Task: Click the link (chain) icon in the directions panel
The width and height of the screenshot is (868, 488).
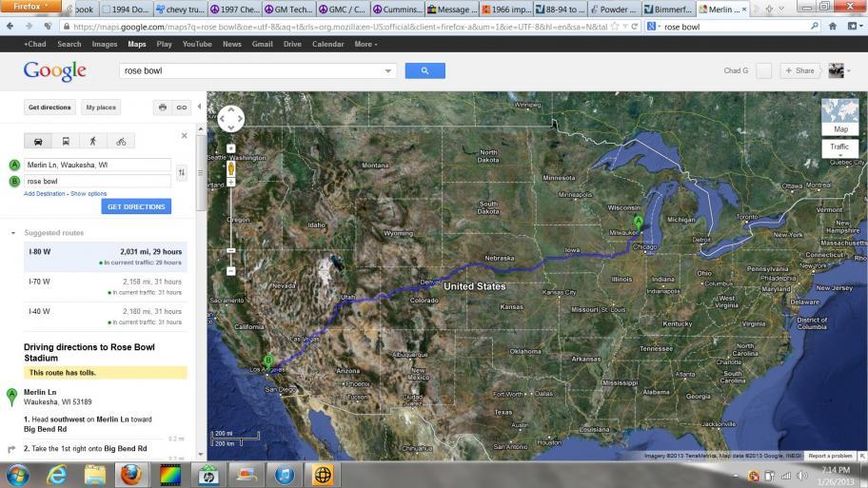Action: (182, 107)
